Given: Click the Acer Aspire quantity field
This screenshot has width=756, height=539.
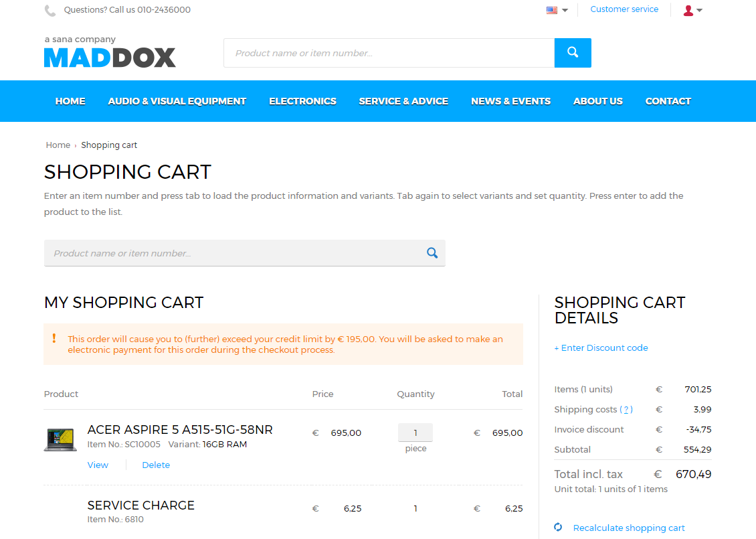Looking at the screenshot, I should click(x=415, y=433).
